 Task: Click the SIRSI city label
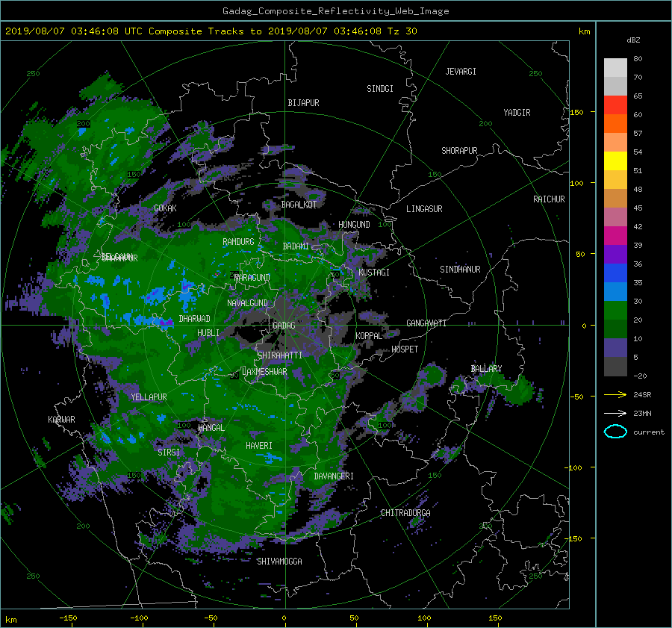click(x=169, y=453)
